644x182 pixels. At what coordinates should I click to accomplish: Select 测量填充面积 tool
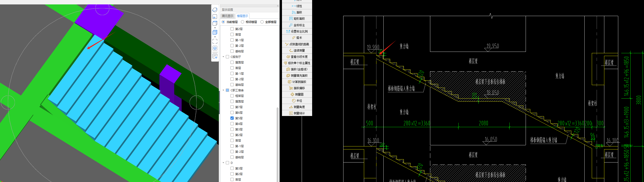click(x=297, y=75)
